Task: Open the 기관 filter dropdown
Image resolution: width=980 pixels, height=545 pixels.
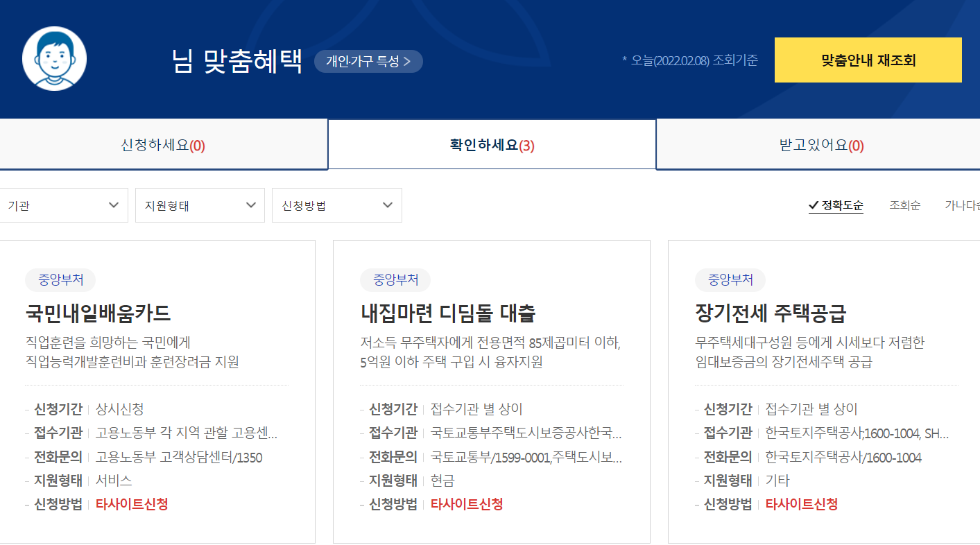Action: 64,205
